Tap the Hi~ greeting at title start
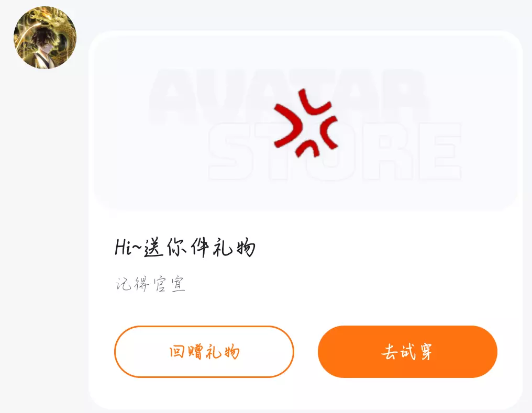This screenshot has width=532, height=413. (129, 247)
